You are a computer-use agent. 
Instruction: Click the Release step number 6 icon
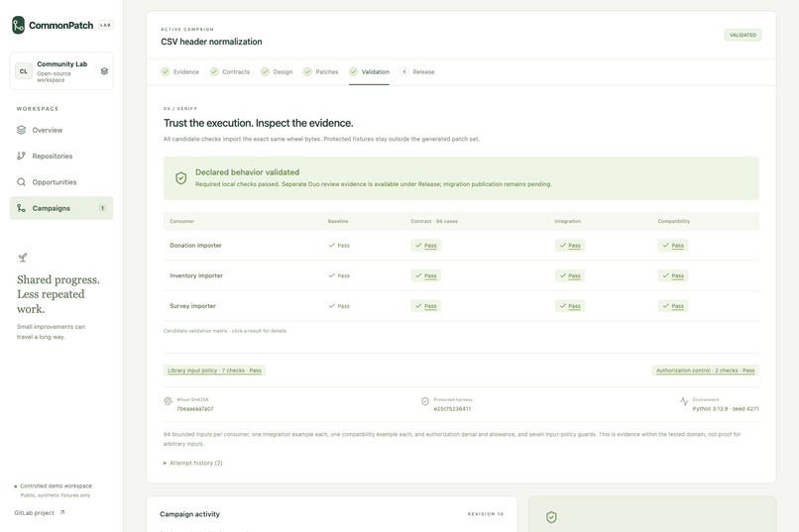tap(404, 71)
